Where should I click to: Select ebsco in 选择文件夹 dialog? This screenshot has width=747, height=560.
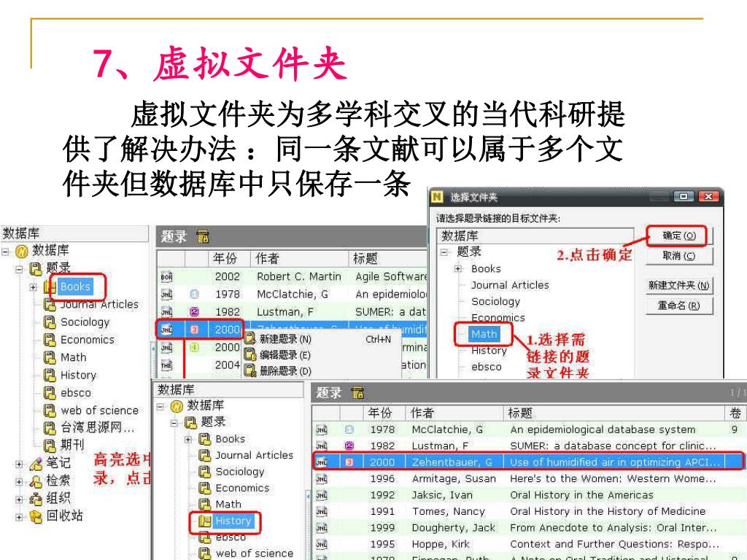click(487, 367)
